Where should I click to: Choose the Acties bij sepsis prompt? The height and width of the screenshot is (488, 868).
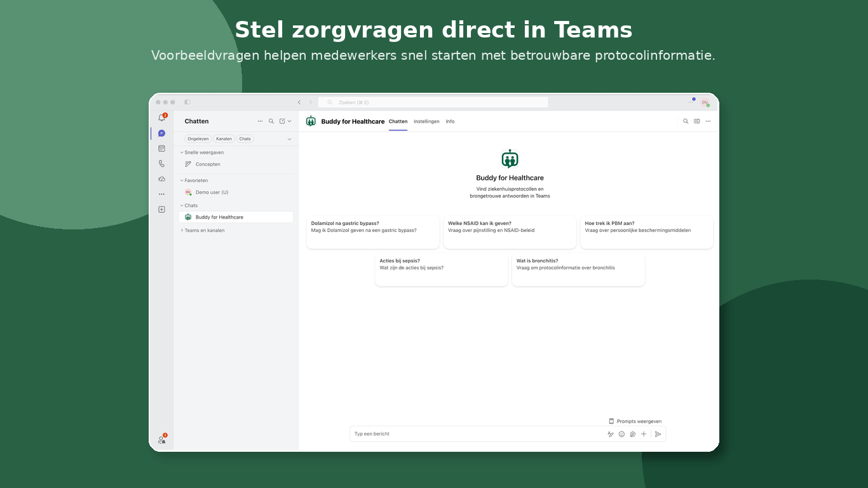pos(442,269)
